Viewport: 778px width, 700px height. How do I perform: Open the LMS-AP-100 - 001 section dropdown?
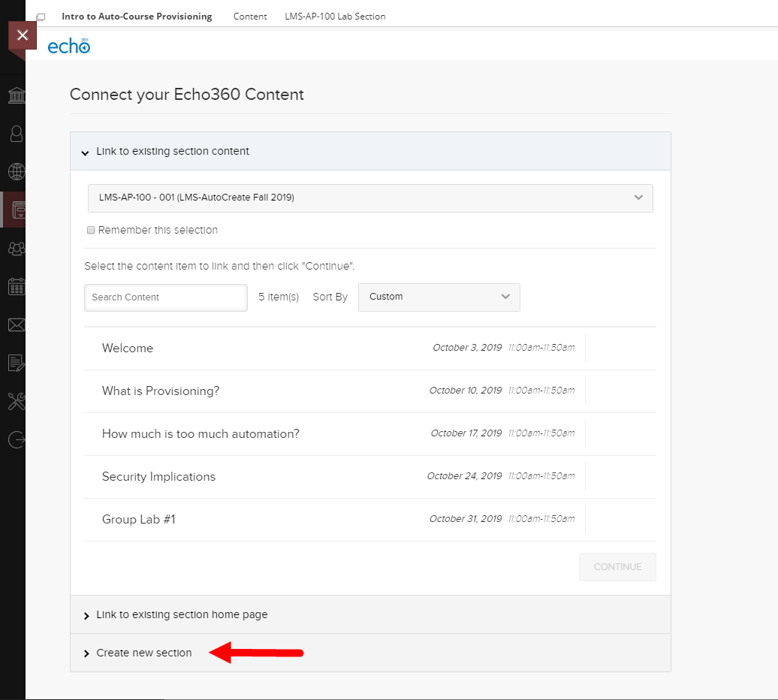click(x=370, y=198)
